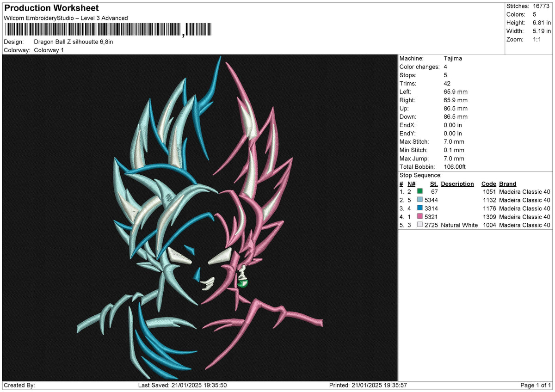The image size is (555, 392).
Task: Click the Total Bobbin value 106.00ft
Action: (x=455, y=166)
